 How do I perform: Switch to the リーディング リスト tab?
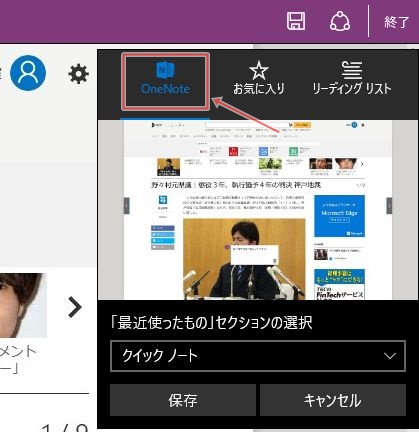(352, 79)
